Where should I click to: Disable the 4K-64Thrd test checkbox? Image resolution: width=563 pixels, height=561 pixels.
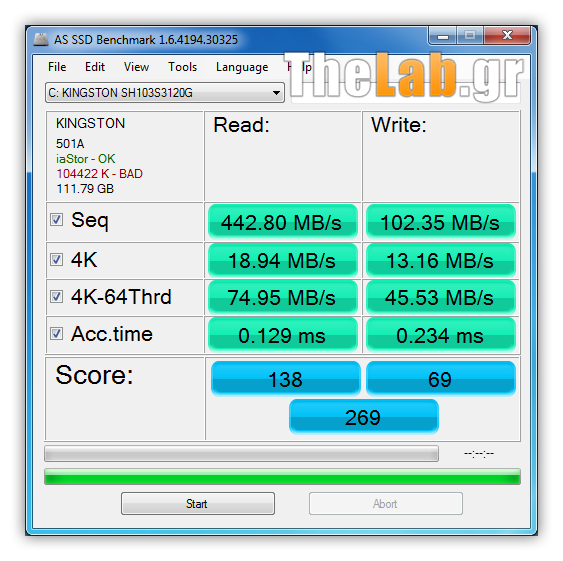(x=56, y=297)
